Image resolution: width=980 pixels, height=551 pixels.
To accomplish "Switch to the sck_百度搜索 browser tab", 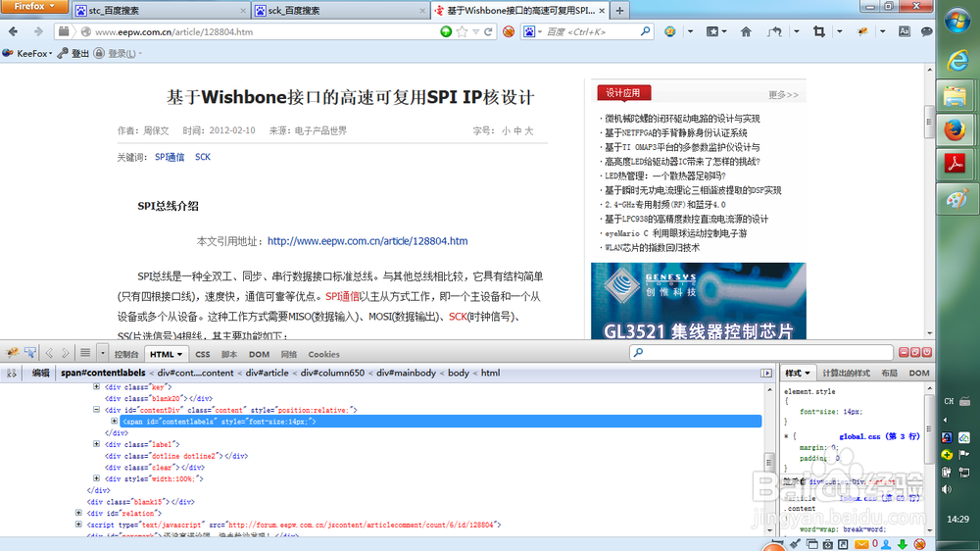I will pyautogui.click(x=341, y=11).
